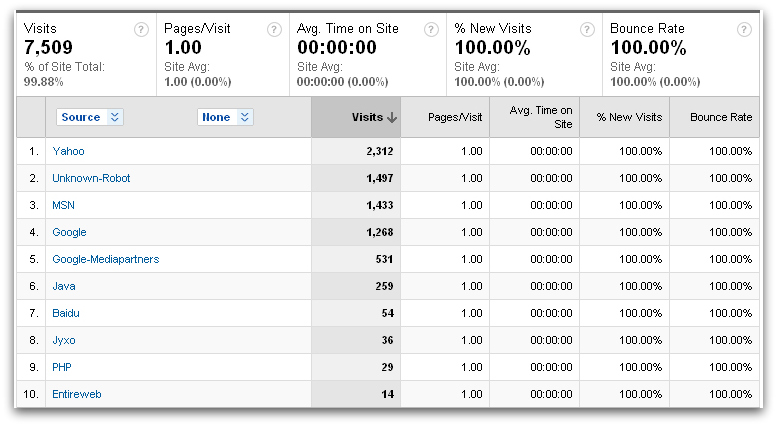Click the Bounce Rate help icon
Screen dimensions: 777x426
tap(744, 30)
